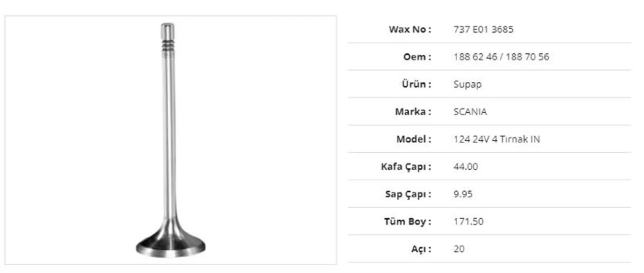Select the Wax number 737 E01 3685
Screen dimensions: 644x273
coord(483,29)
